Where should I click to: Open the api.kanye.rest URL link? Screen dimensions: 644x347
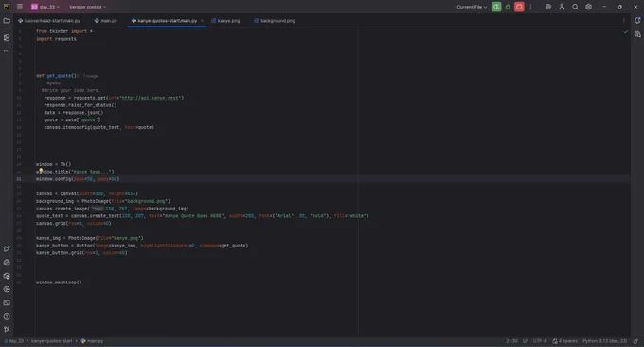click(151, 98)
